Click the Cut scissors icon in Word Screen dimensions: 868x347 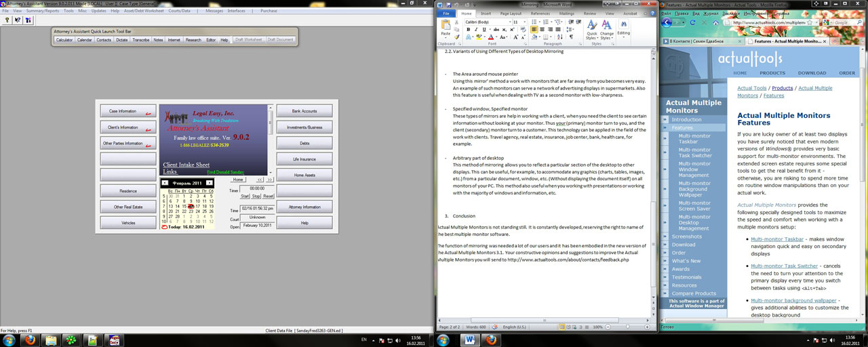tap(456, 22)
